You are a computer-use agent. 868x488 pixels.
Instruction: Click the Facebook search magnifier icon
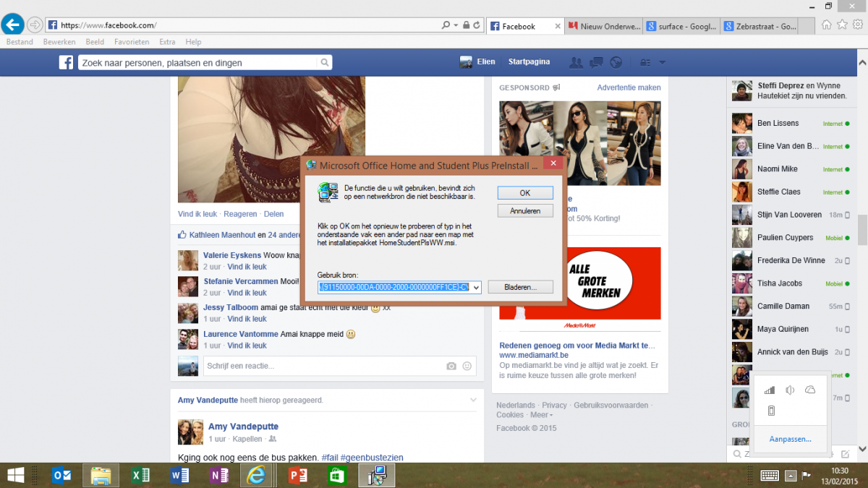pyautogui.click(x=325, y=62)
